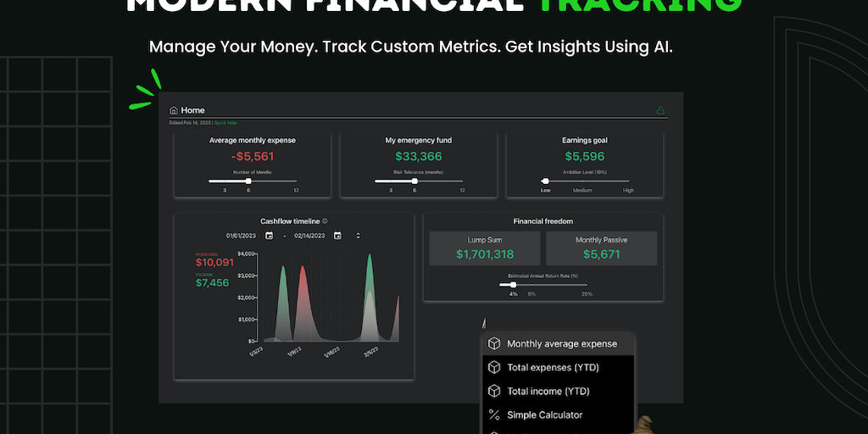
Task: Click the cube icon beside Monthly average expense
Action: coord(494,344)
